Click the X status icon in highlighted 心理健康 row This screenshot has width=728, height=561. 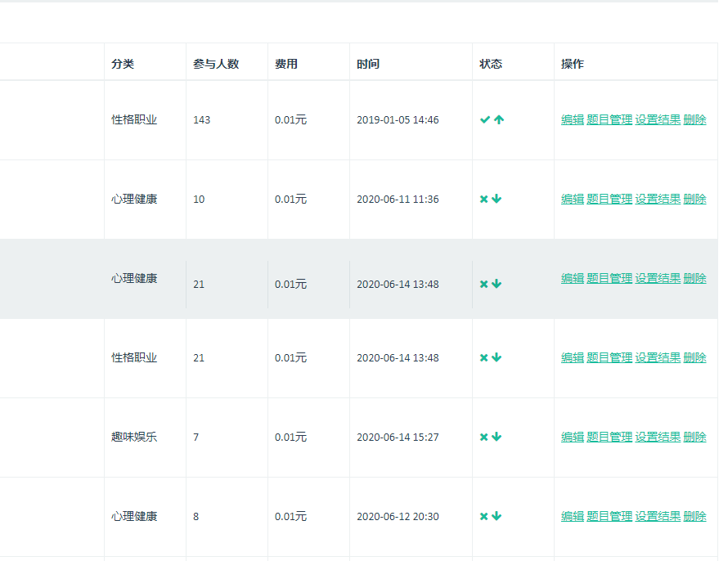[x=483, y=284]
